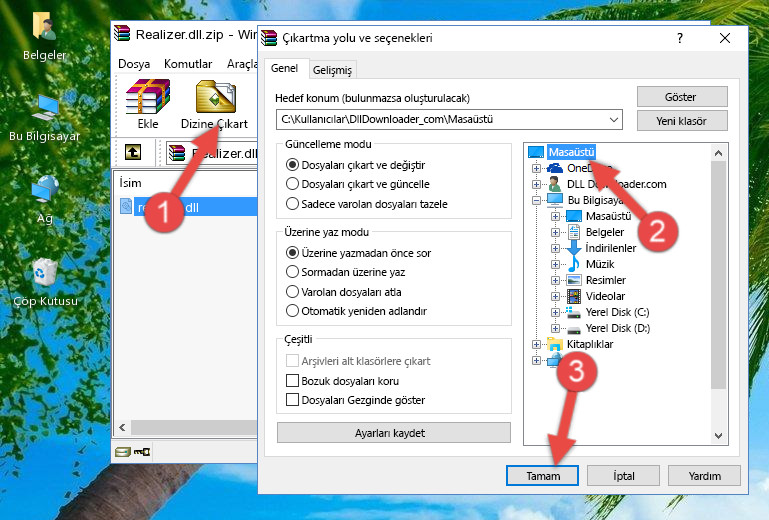769x520 pixels.
Task: Select the Yerel Disk (D:) drive icon
Action: (573, 328)
